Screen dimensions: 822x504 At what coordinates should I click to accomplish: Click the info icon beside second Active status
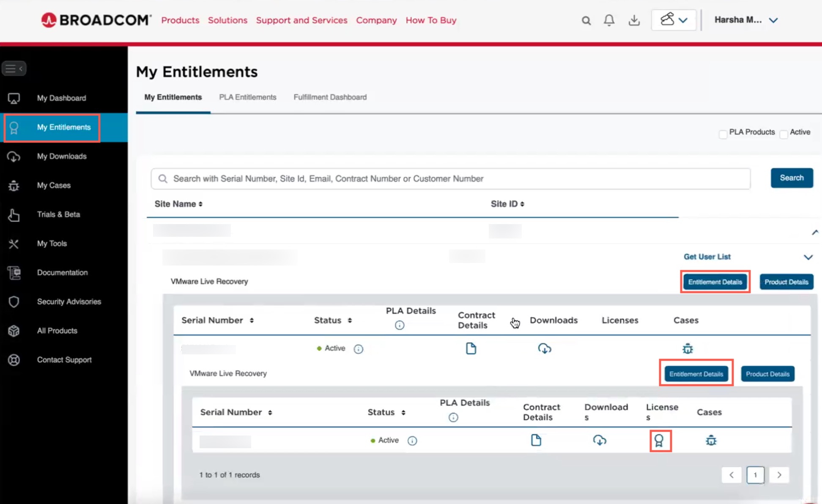(412, 441)
